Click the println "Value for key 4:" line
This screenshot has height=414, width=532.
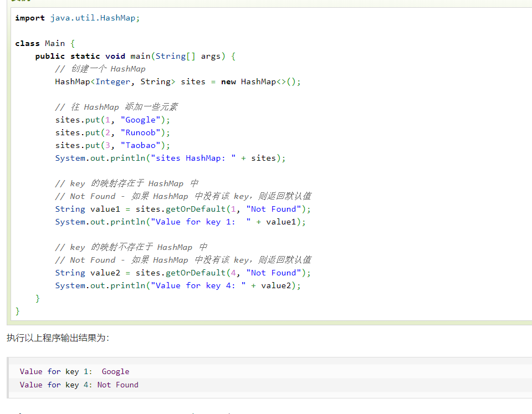[178, 286]
